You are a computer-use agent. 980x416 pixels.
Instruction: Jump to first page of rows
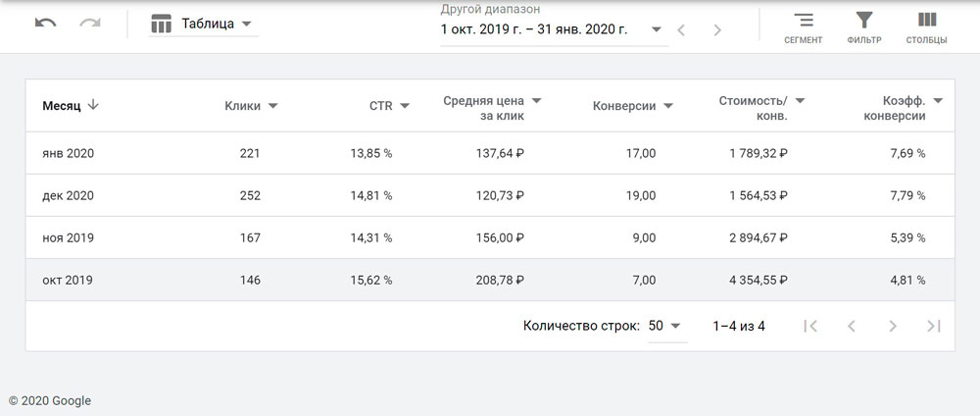(810, 326)
